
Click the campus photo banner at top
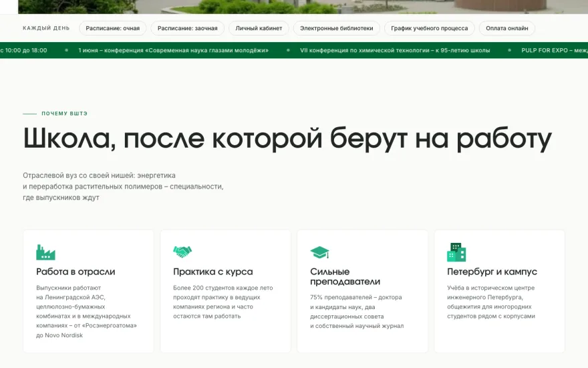pos(303,7)
